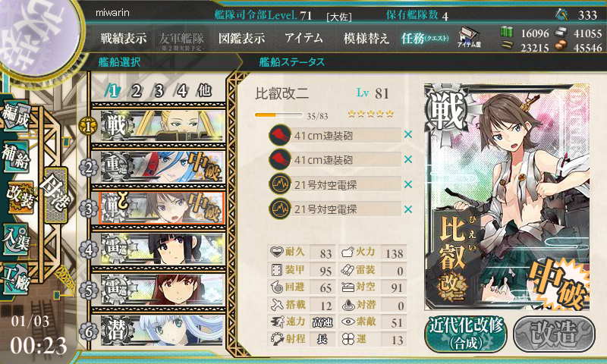
Task: Remove the first 41cm連装砲 with its X
Action: tap(407, 135)
